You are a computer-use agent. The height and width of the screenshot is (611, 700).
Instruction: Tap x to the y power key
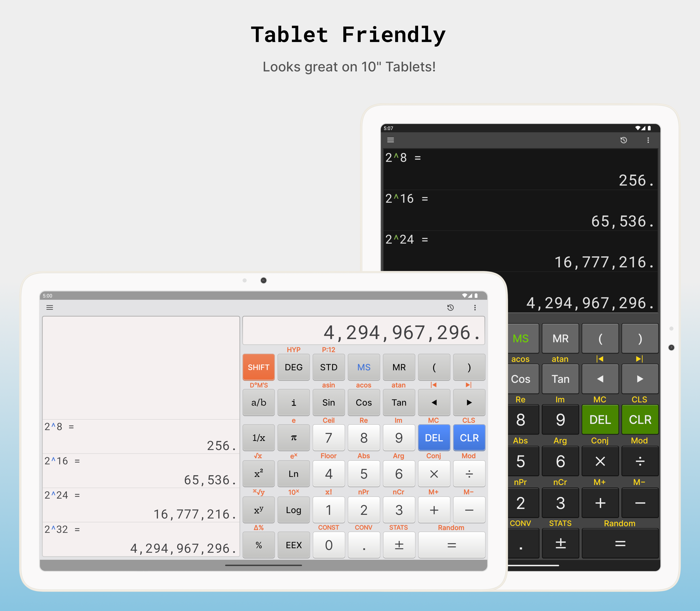coord(259,510)
